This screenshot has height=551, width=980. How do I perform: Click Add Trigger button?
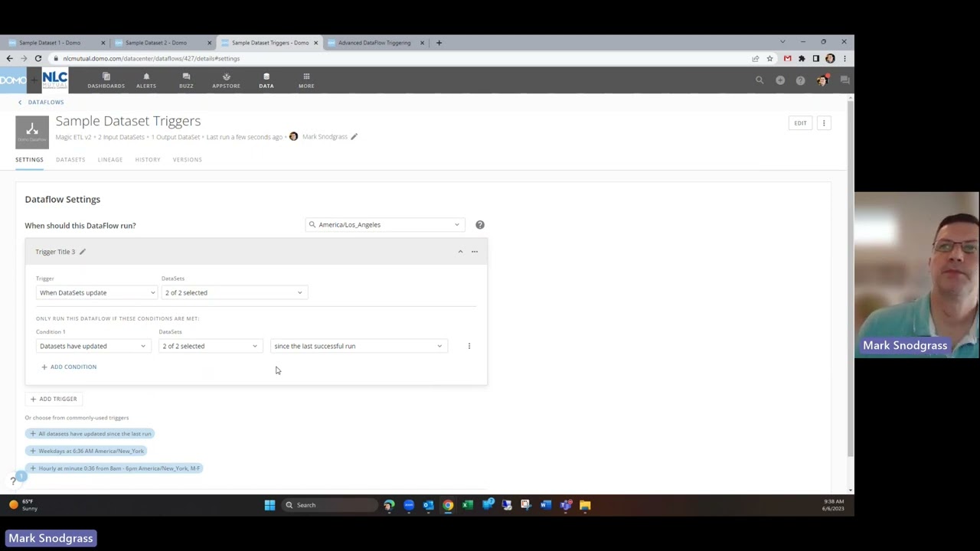pos(54,399)
